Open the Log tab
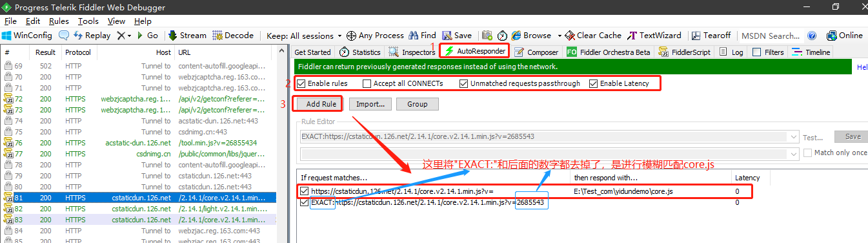Image resolution: width=868 pixels, height=243 pixels. point(731,52)
